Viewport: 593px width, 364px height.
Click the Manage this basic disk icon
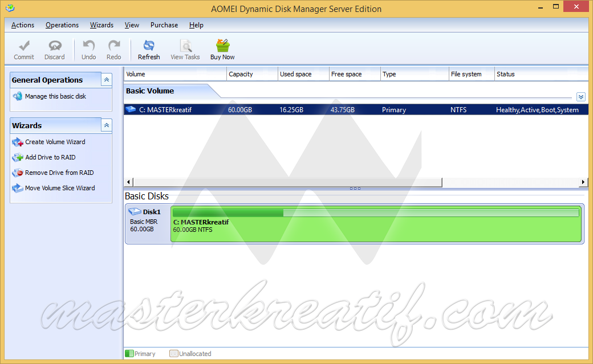coord(18,96)
